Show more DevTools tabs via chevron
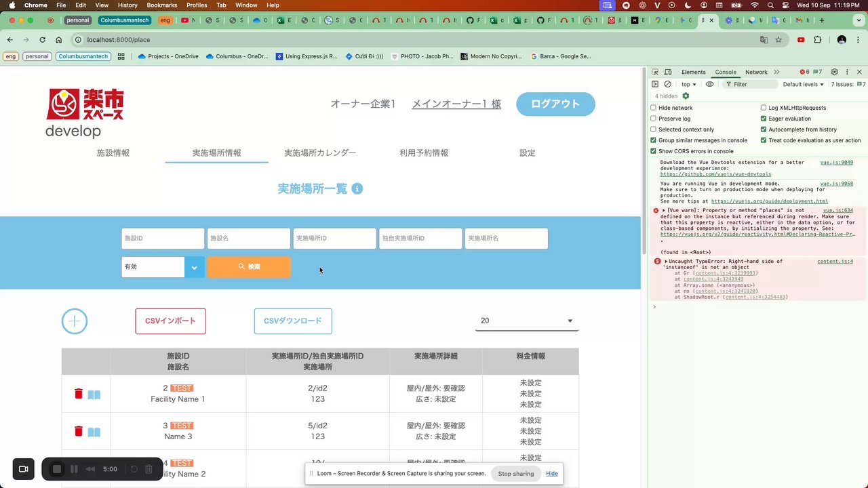 click(x=776, y=72)
